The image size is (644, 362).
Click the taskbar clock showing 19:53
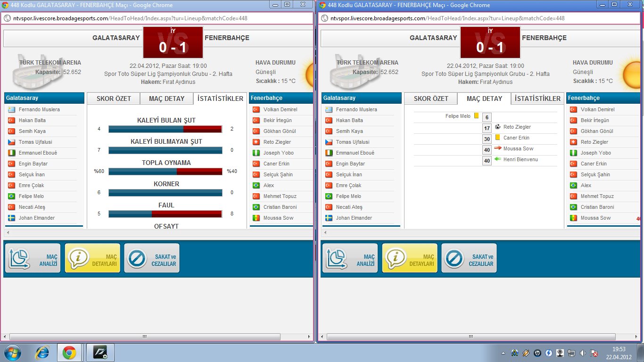(618, 353)
